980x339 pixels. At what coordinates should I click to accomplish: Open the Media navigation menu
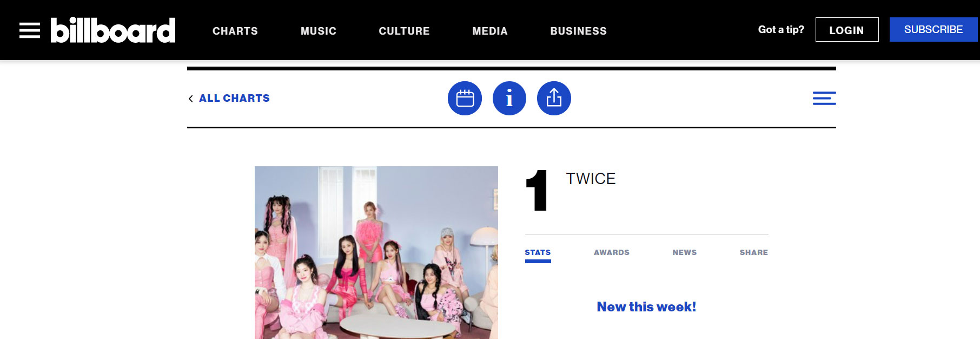[x=490, y=31]
